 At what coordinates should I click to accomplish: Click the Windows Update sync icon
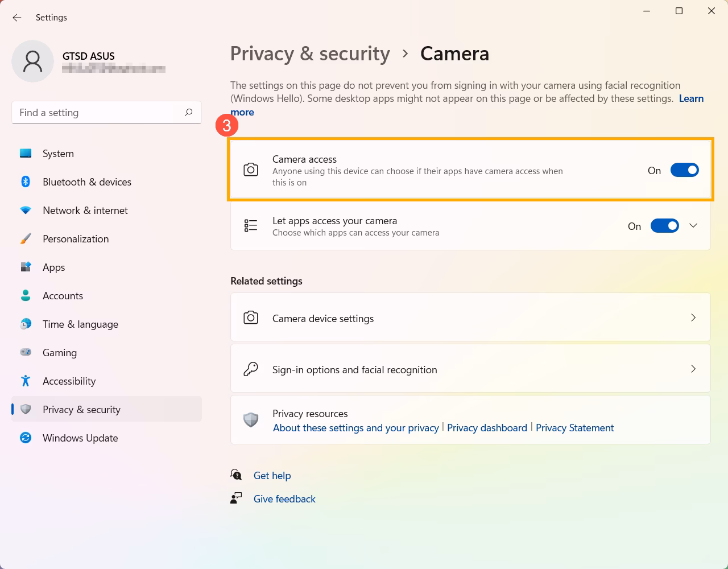tap(26, 438)
